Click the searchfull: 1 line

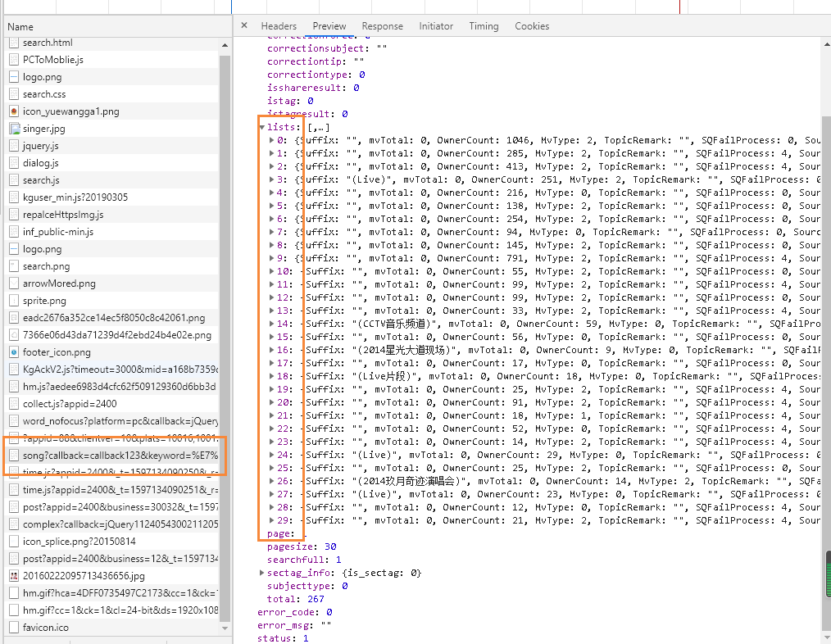click(x=304, y=560)
